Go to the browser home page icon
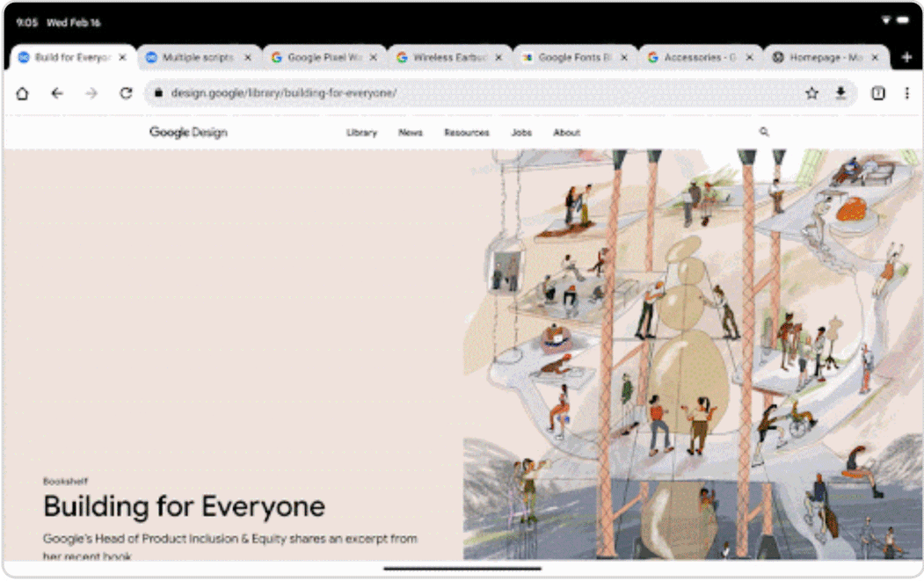Viewport: 924px width, 581px height. pyautogui.click(x=22, y=93)
